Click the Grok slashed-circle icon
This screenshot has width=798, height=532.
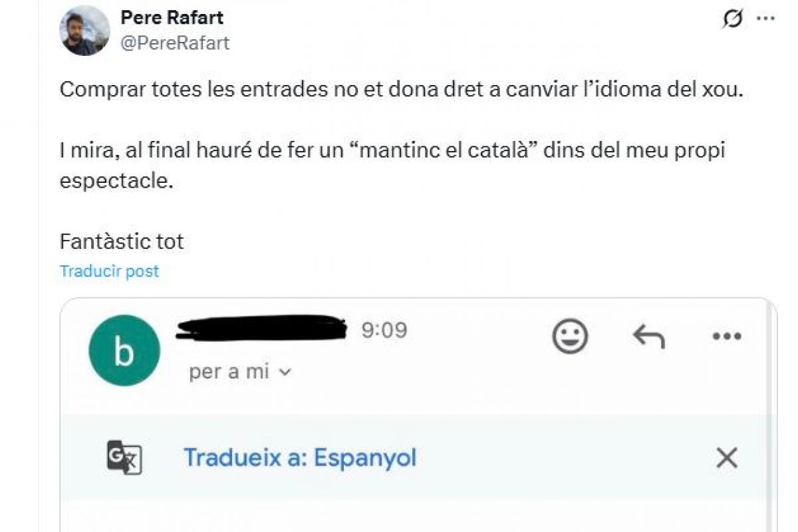click(x=732, y=20)
